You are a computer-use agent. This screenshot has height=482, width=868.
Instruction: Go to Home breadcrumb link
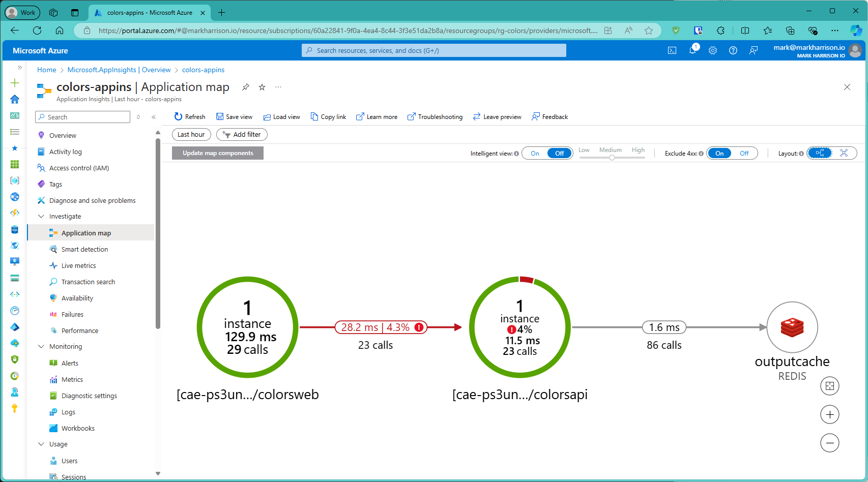pyautogui.click(x=46, y=70)
